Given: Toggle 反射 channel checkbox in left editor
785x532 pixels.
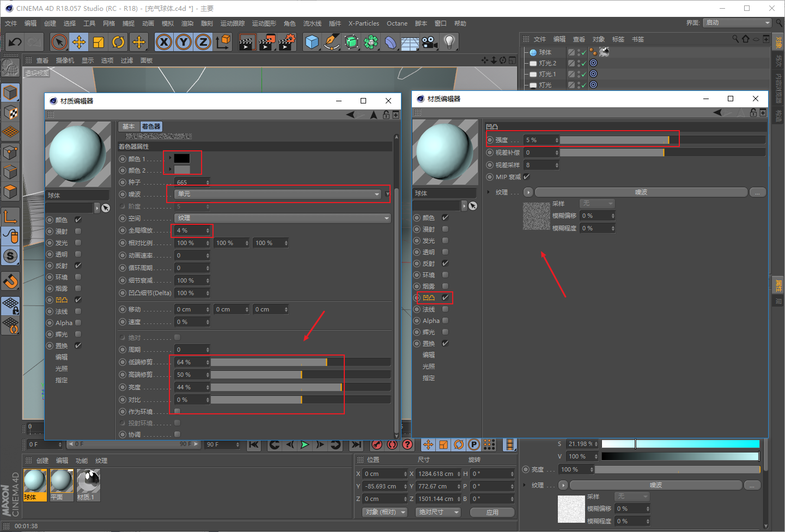Looking at the screenshot, I should pos(78,266).
